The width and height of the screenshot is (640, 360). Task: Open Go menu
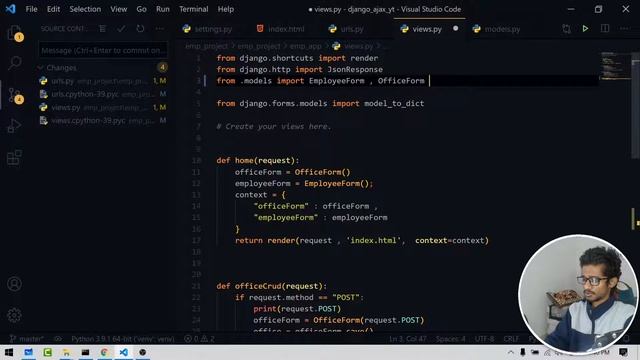[x=141, y=9]
